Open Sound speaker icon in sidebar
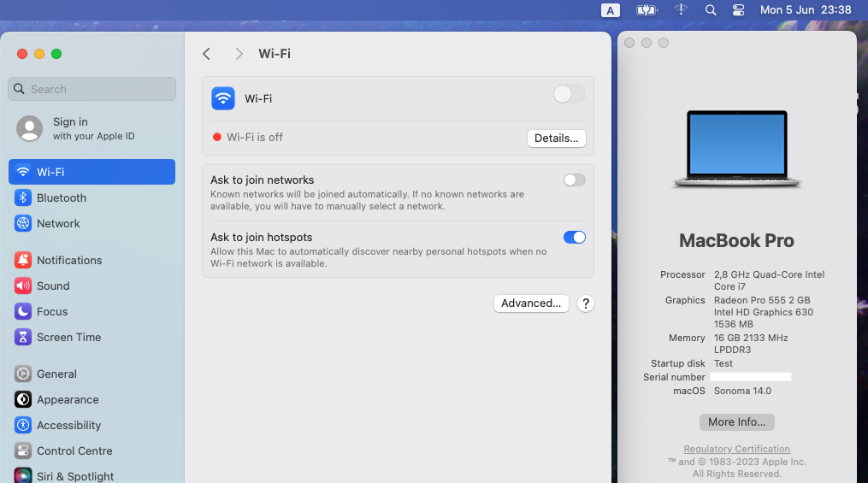Viewport: 868px width, 483px height. pos(23,286)
